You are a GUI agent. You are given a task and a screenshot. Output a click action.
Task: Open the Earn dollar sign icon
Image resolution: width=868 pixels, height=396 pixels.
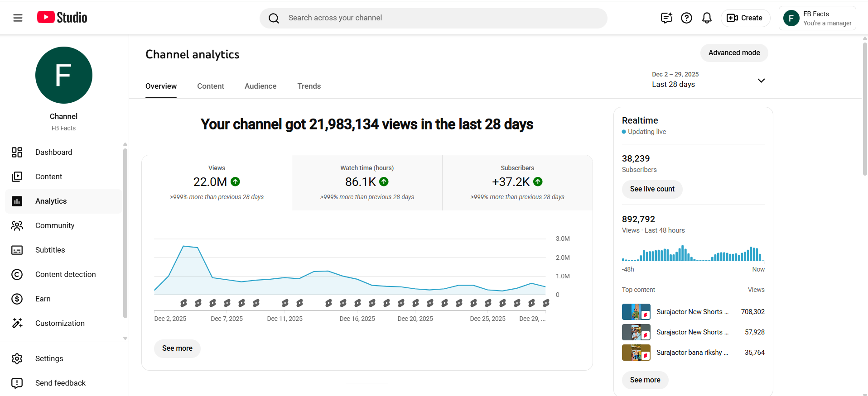click(x=17, y=299)
